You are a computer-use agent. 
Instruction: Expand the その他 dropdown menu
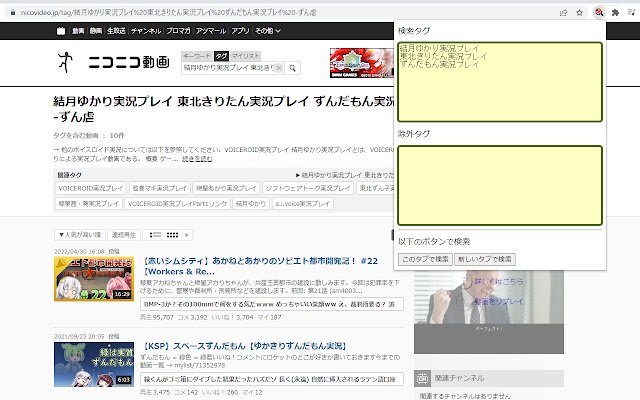coord(267,31)
